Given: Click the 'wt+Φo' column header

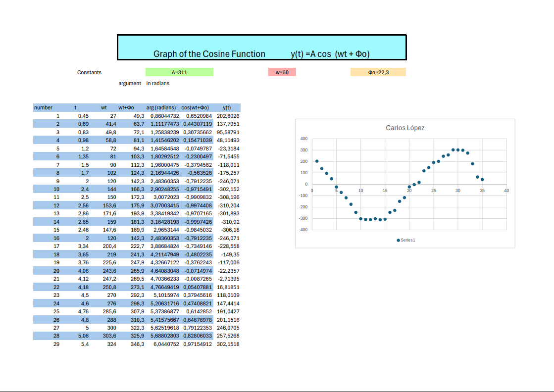Looking at the screenshot, I should click(x=126, y=108).
